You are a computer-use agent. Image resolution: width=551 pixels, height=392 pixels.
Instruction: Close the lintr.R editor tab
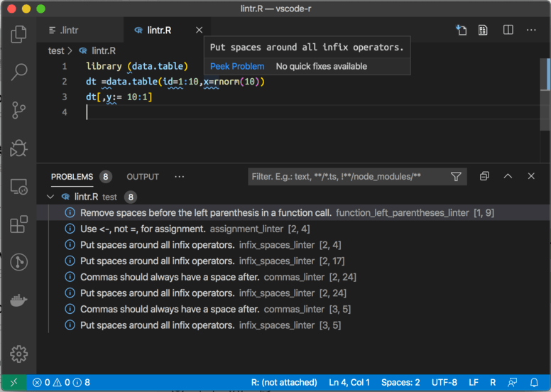(200, 31)
